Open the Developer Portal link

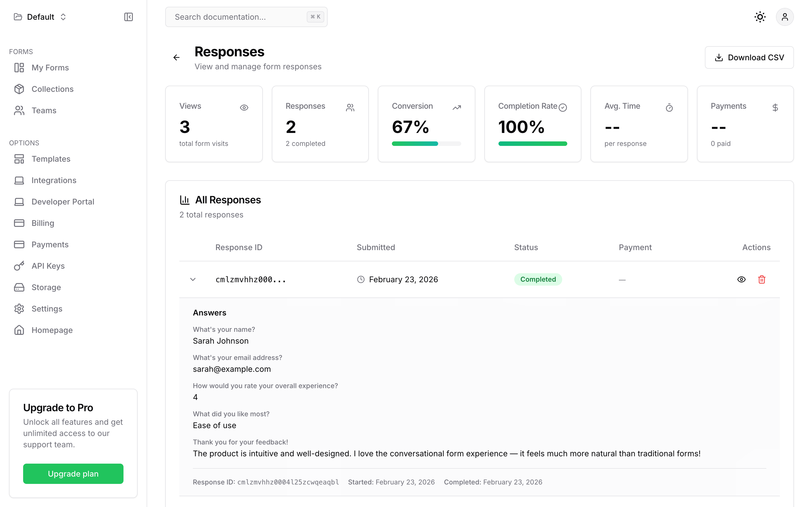tap(63, 201)
